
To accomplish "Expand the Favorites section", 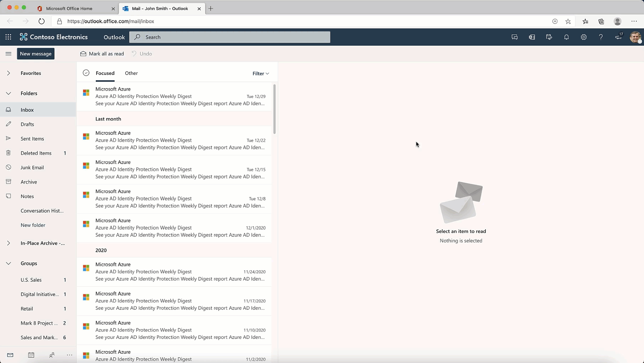I will (9, 73).
